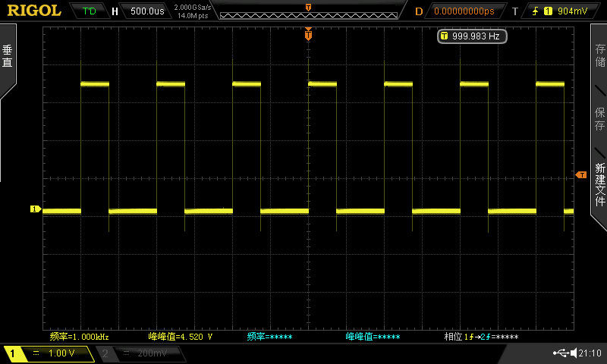Select the 0.00000000ps delay value

click(x=464, y=11)
